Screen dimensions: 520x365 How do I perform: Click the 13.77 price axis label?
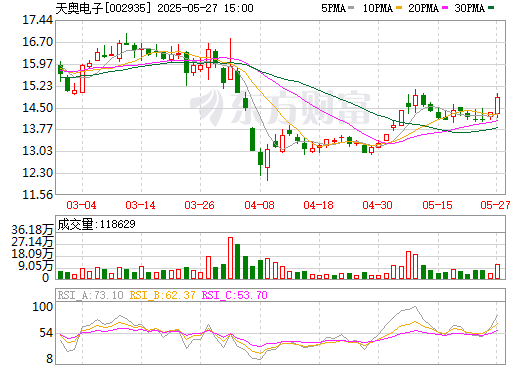37,129
